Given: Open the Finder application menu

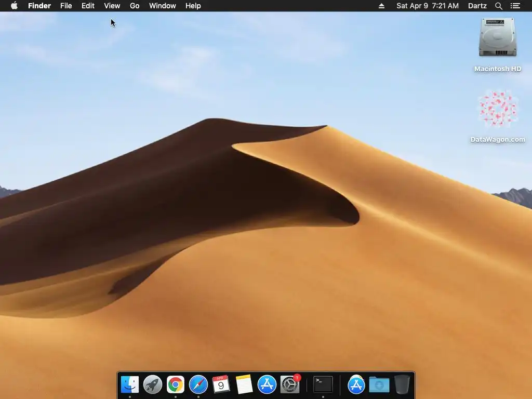Looking at the screenshot, I should click(39, 6).
